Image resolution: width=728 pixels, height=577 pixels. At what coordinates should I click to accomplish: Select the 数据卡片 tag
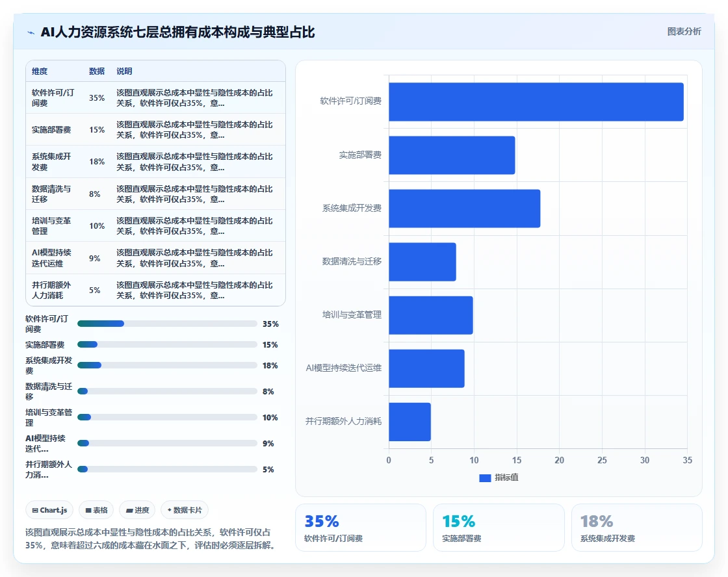[185, 510]
